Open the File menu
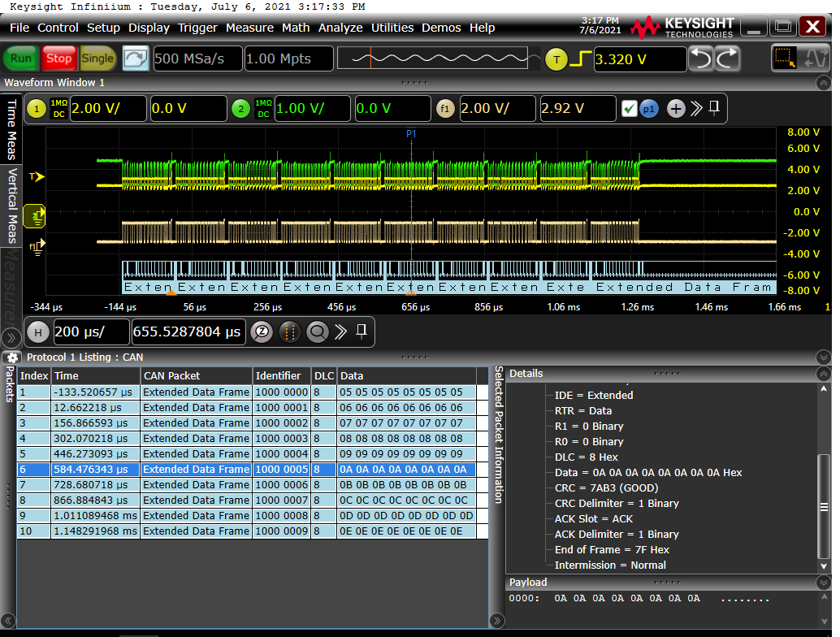 (x=19, y=28)
